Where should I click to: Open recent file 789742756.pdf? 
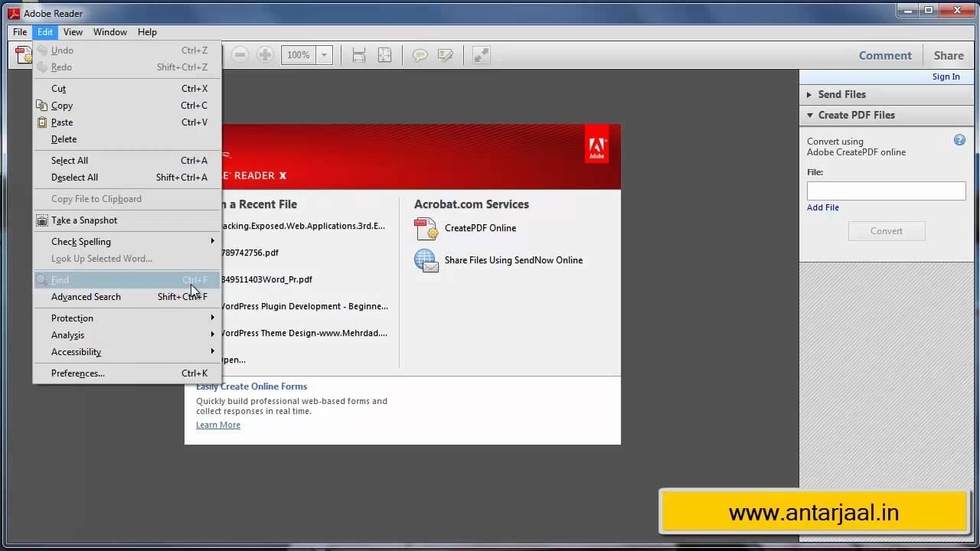pos(250,253)
